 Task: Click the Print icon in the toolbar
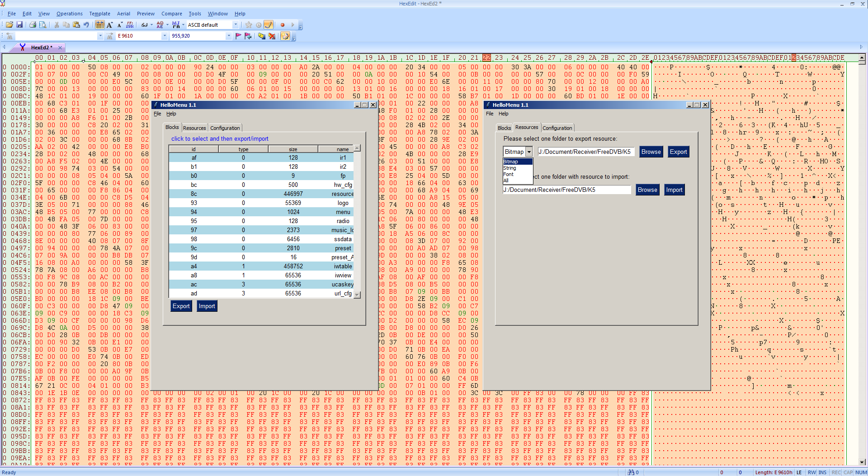click(33, 25)
